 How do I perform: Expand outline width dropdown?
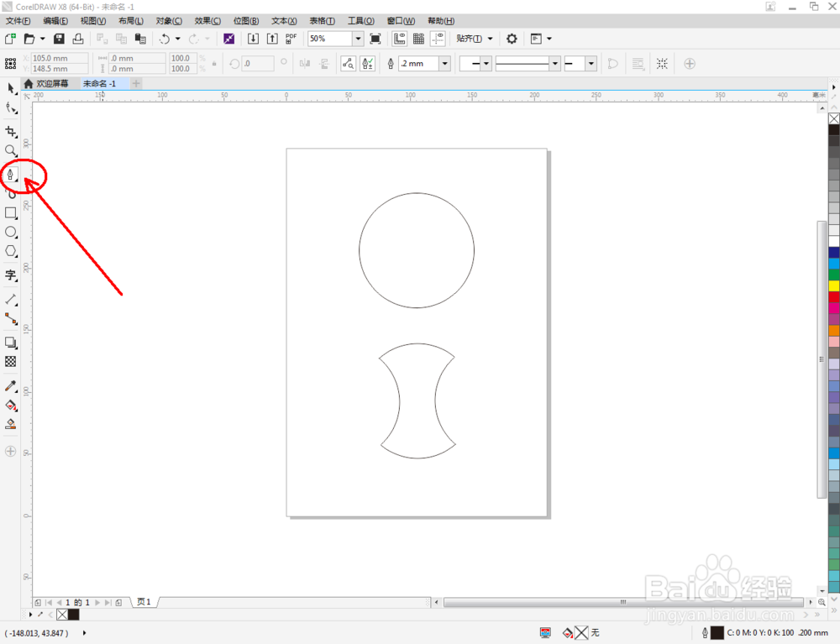[x=444, y=64]
